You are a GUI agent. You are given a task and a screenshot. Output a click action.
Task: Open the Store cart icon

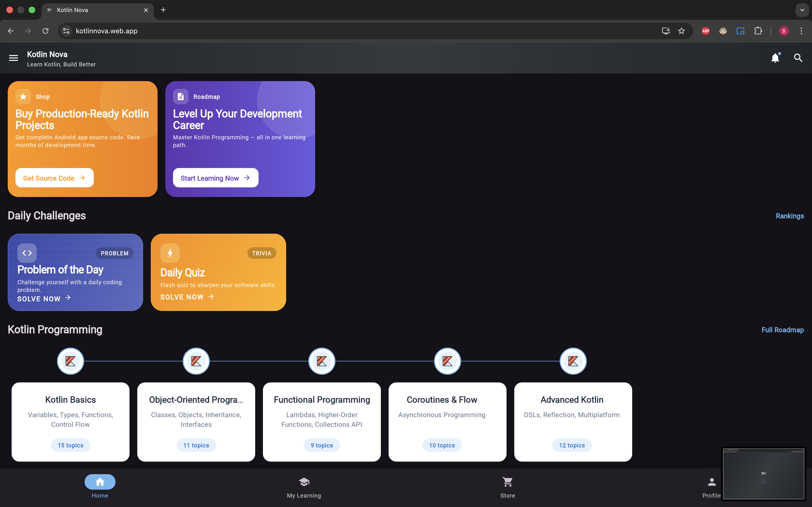507,481
